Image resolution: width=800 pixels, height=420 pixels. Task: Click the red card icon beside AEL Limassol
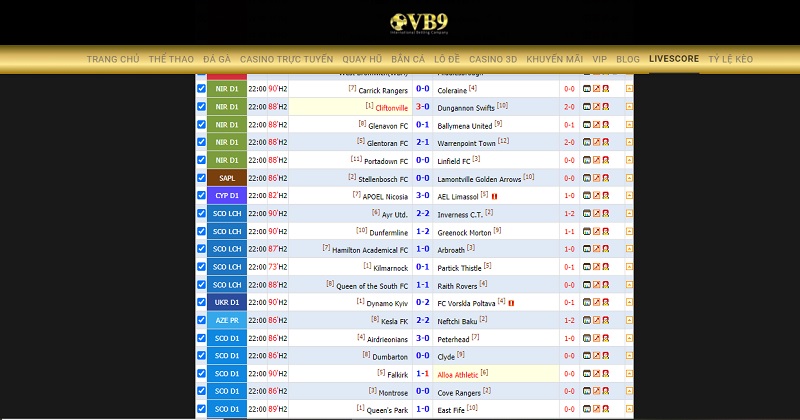pos(494,196)
